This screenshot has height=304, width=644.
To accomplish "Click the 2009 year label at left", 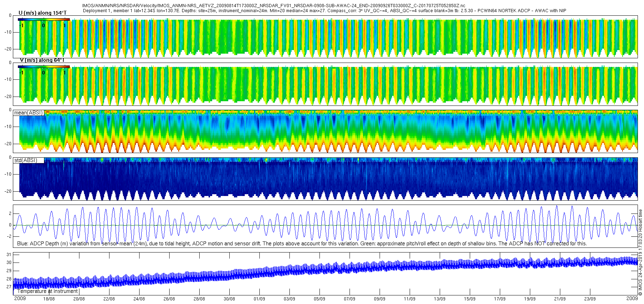I will (x=20, y=298).
